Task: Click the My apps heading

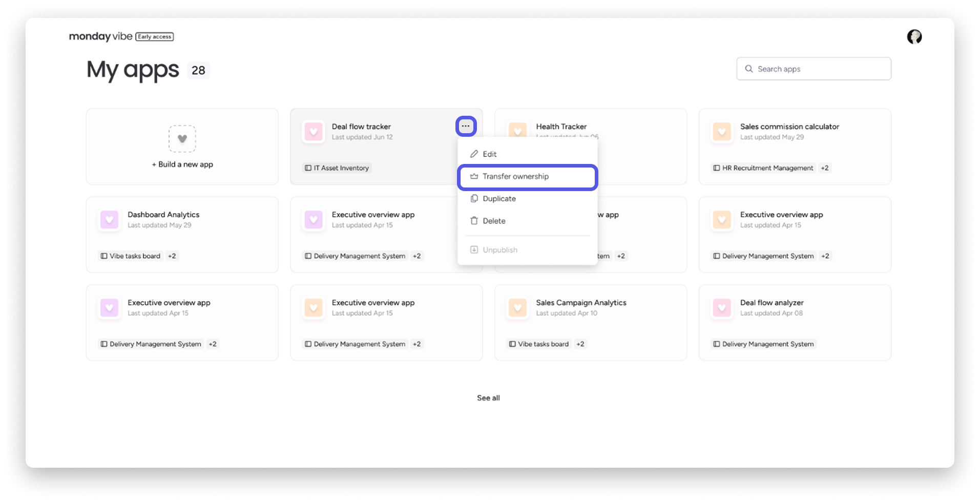Action: pyautogui.click(x=133, y=70)
